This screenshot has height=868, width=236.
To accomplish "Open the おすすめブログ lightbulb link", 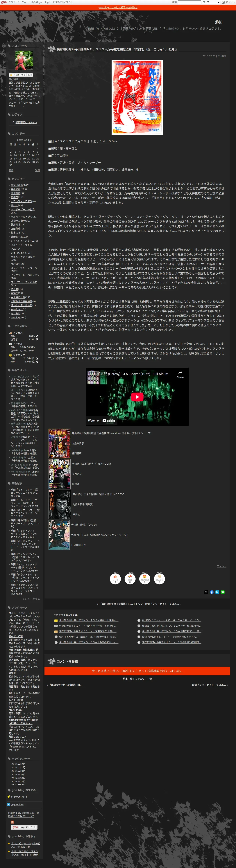I will coord(19,797).
